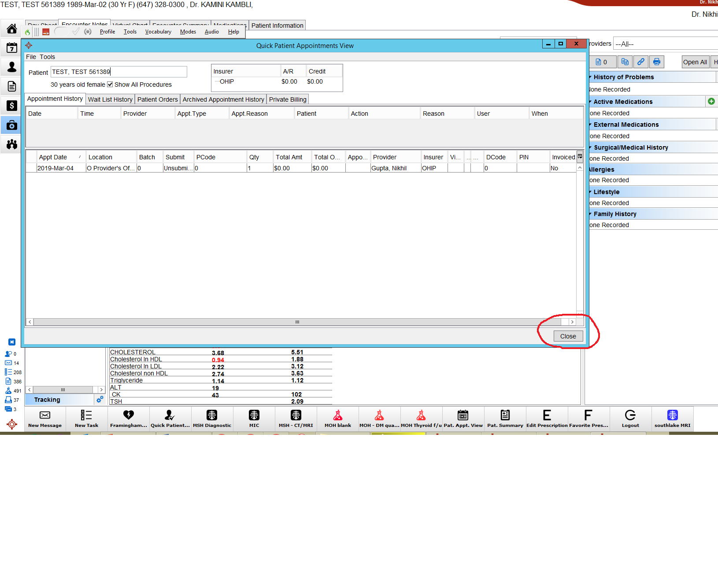Click the Home icon in left sidebar
Screen dimensions: 718x588
(12, 29)
